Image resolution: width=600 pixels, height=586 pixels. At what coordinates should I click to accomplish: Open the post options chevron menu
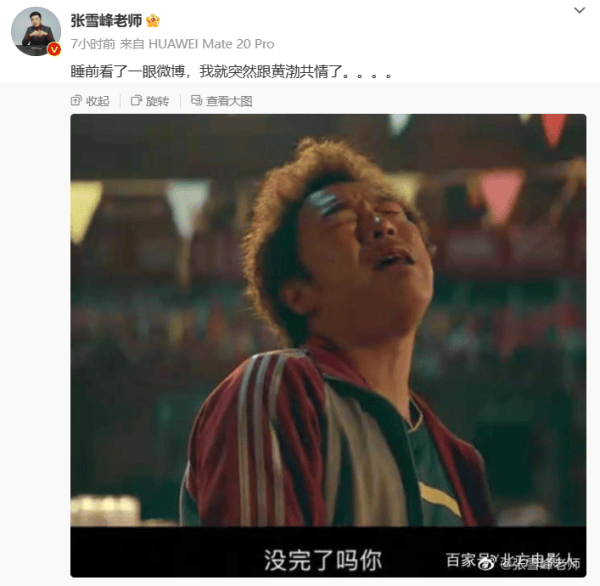click(x=579, y=10)
